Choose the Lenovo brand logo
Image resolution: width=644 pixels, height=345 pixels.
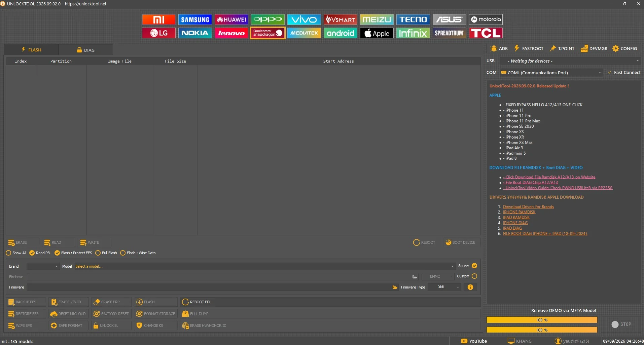pyautogui.click(x=231, y=33)
